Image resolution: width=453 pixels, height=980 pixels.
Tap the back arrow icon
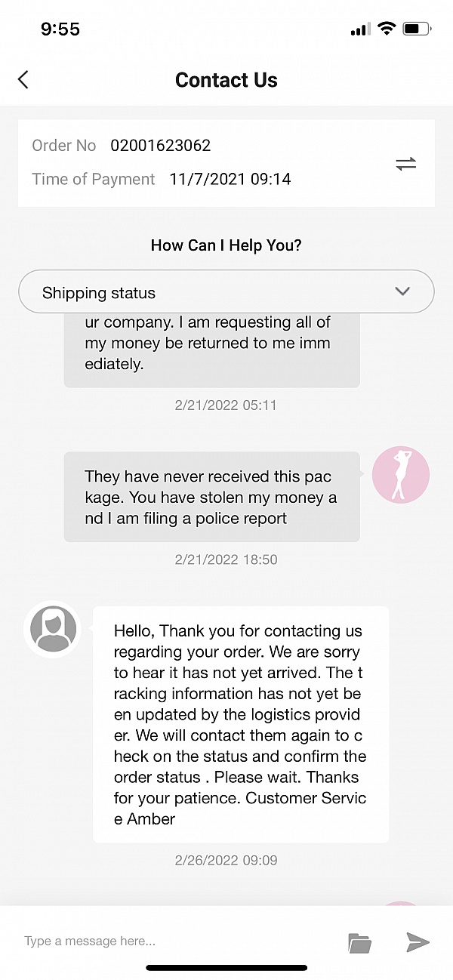point(23,79)
